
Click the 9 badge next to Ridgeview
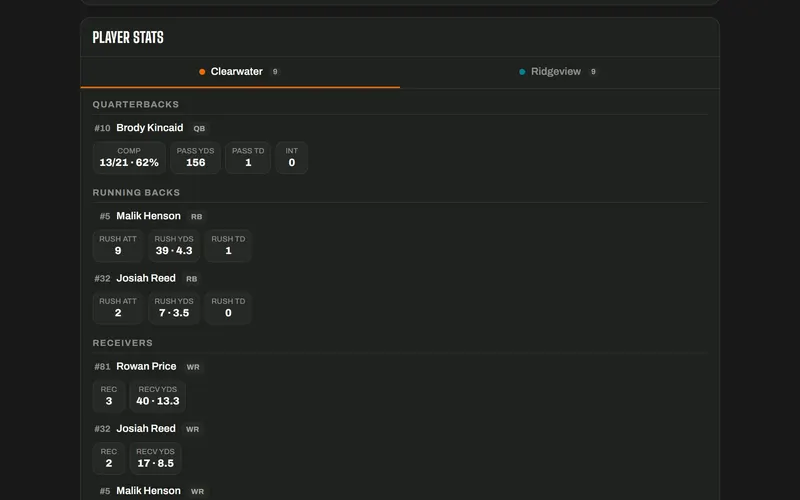coord(593,72)
